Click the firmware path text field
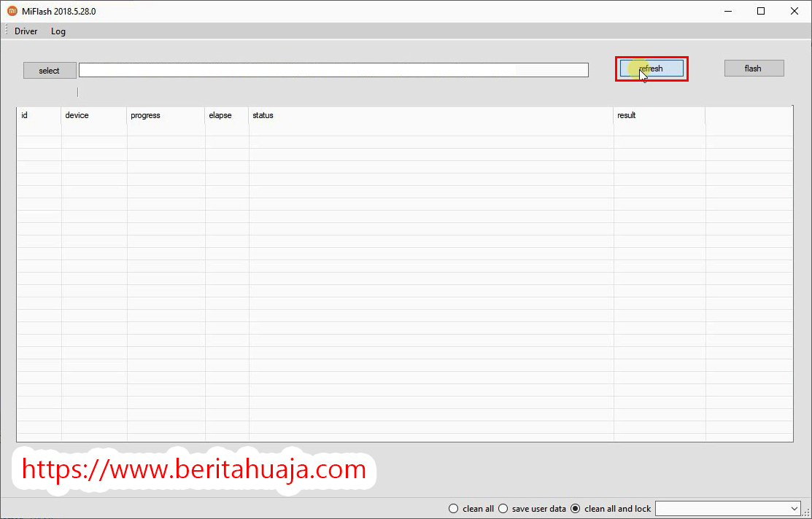This screenshot has height=519, width=812. [x=333, y=70]
